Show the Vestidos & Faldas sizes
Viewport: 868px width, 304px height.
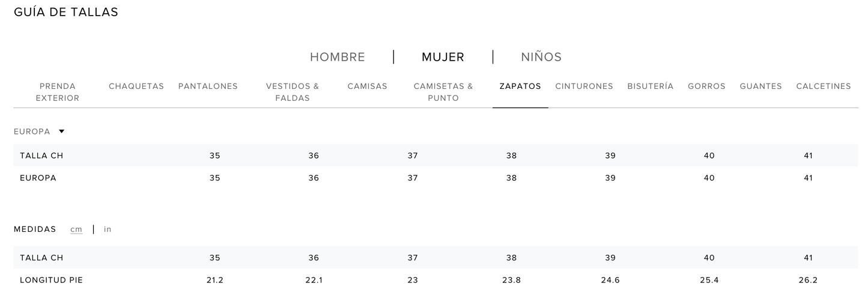tap(293, 92)
